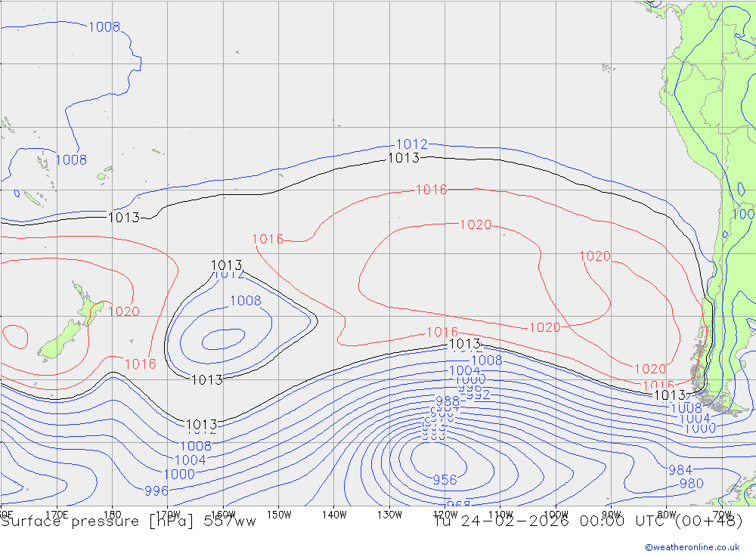The width and height of the screenshot is (756, 554).
Task: Click the 980 isobar label
Action: 692,484
